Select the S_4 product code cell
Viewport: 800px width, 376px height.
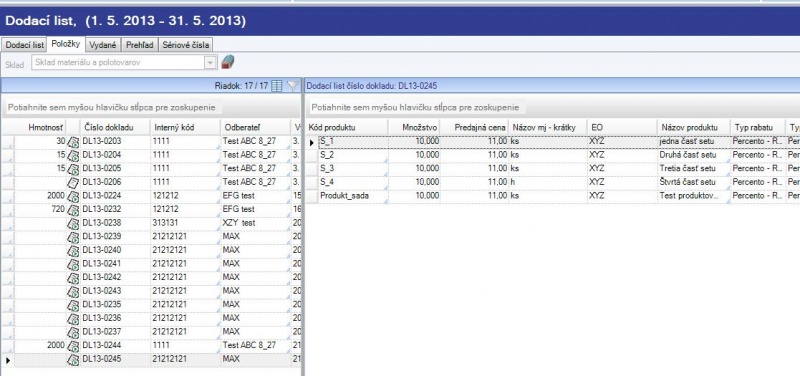pos(353,182)
